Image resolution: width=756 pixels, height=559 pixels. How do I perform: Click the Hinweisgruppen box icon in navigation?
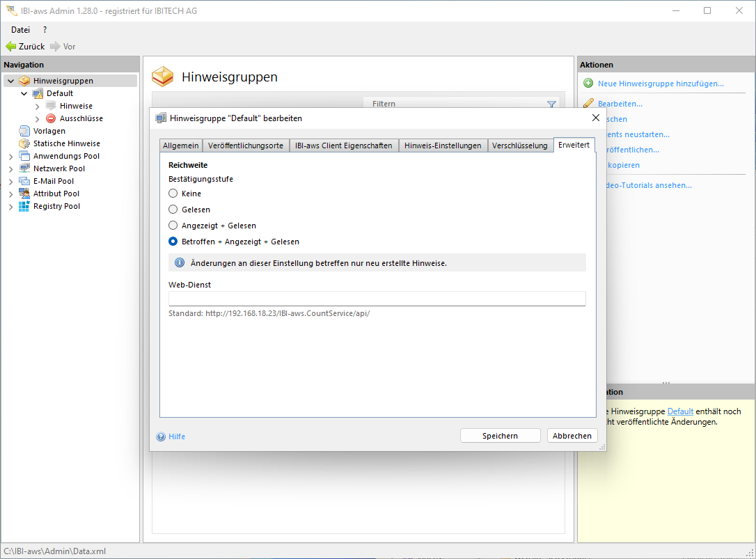tap(24, 81)
